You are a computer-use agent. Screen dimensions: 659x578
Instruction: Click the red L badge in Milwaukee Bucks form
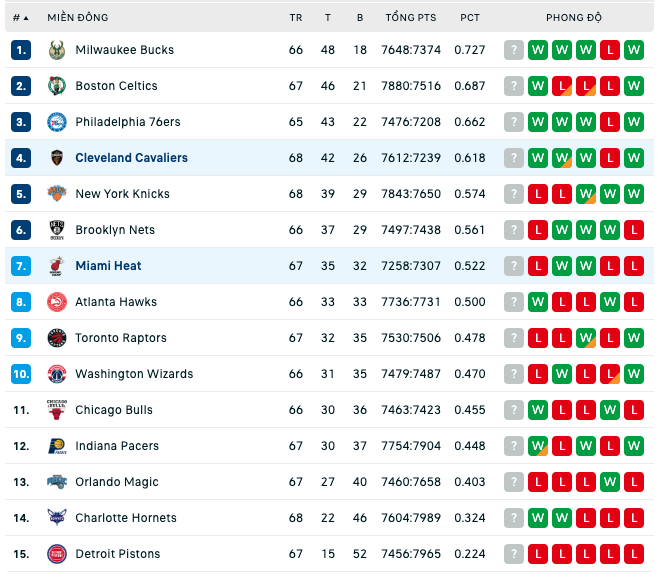tap(610, 50)
